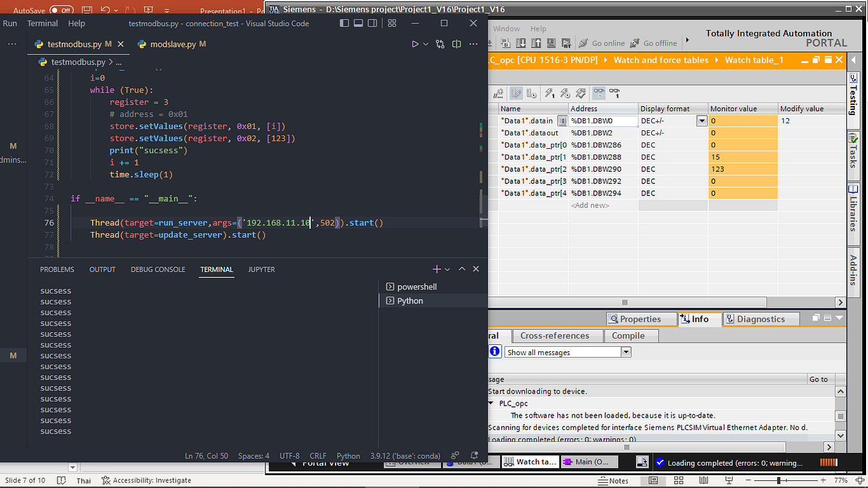Screen dimensions: 868x488
Task: Open VS Code notifications bell
Action: click(x=475, y=456)
